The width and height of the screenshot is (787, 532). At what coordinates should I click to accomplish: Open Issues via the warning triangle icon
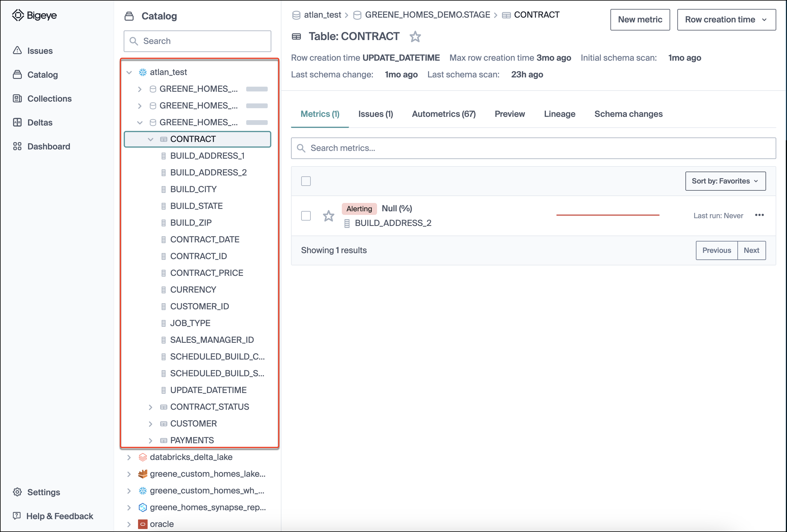point(17,51)
